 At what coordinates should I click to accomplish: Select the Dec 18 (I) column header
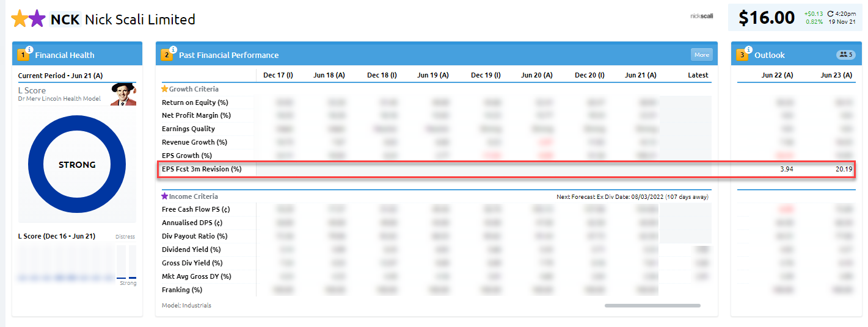(x=382, y=75)
